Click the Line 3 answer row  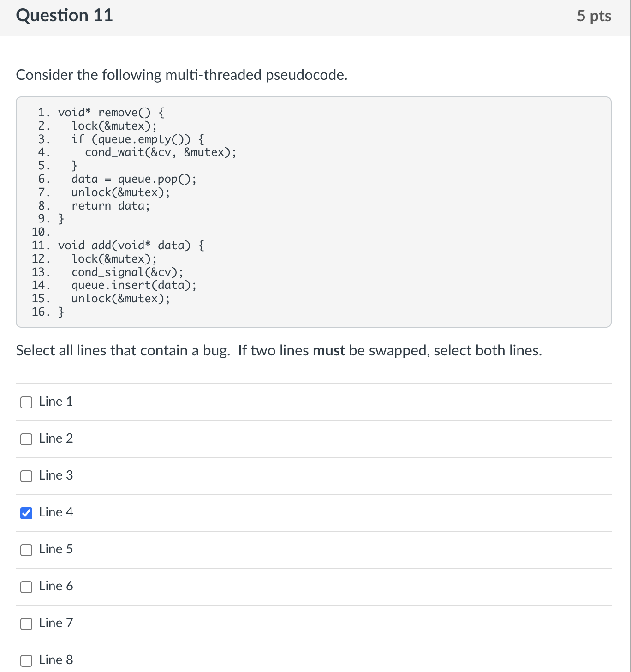(x=185, y=476)
